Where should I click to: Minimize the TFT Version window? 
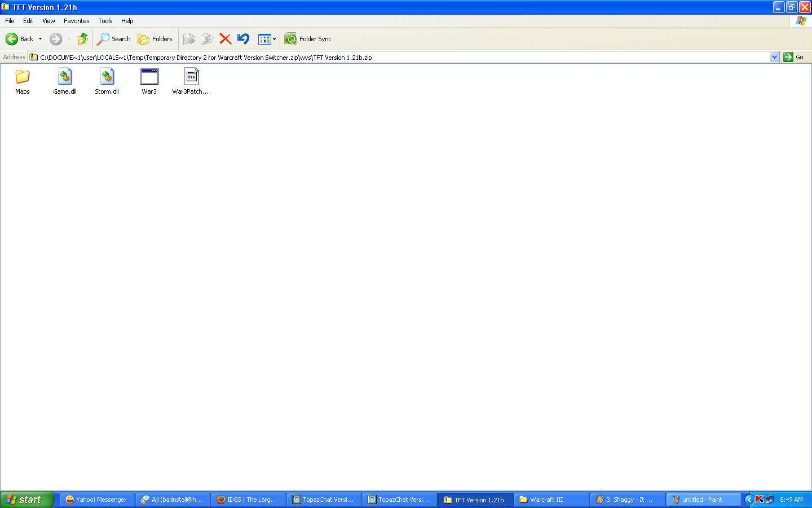click(x=779, y=7)
